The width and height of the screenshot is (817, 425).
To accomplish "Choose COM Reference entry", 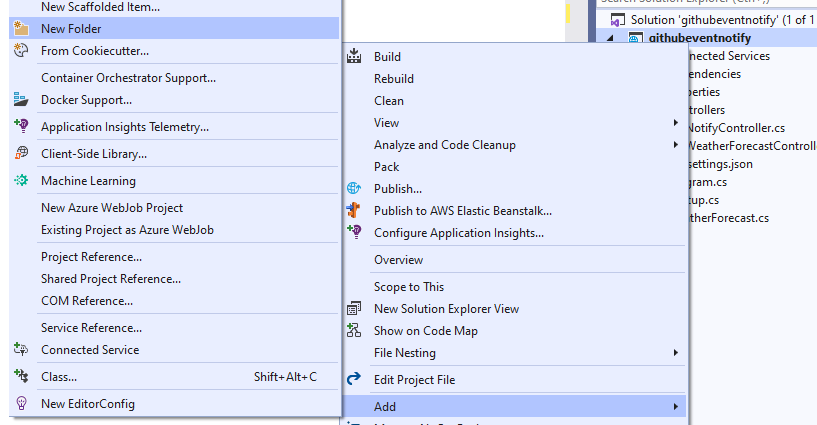I will 174,301.
